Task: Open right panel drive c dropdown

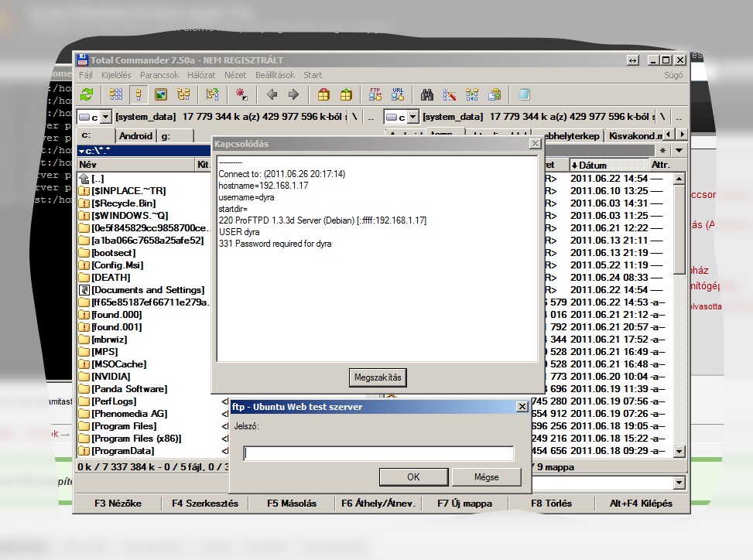Action: [x=413, y=117]
